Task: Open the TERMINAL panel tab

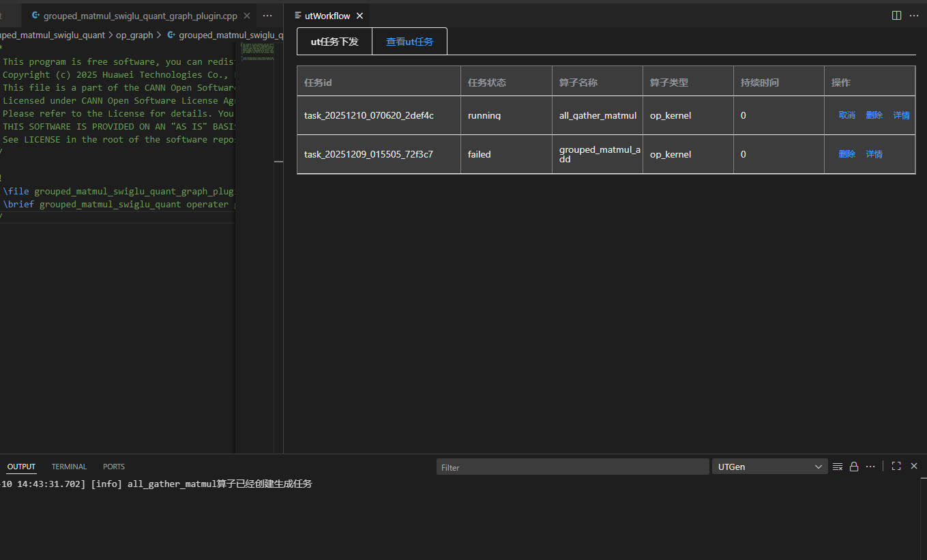Action: coord(69,467)
